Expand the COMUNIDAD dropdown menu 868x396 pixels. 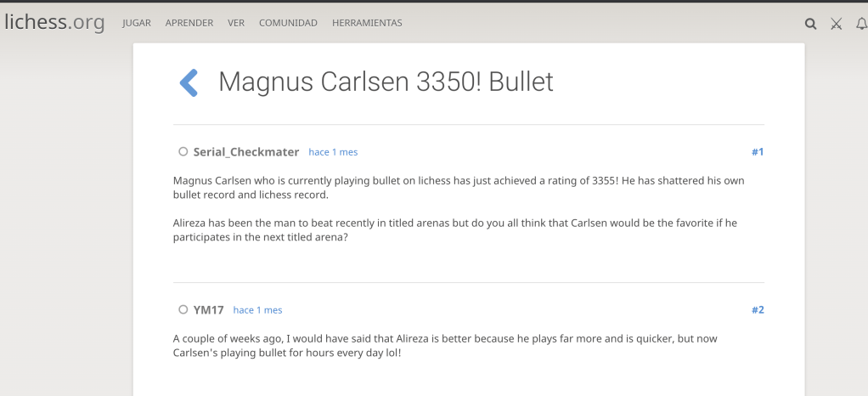click(x=288, y=23)
